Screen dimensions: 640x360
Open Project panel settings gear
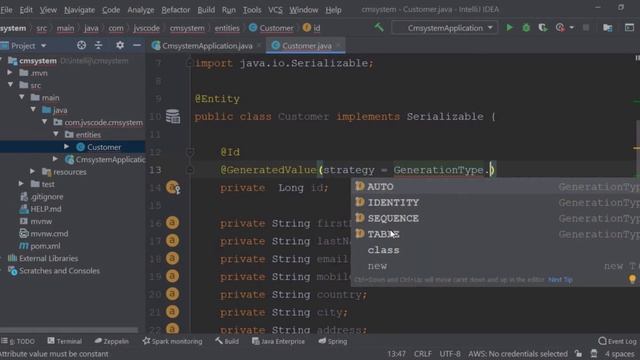coord(120,45)
